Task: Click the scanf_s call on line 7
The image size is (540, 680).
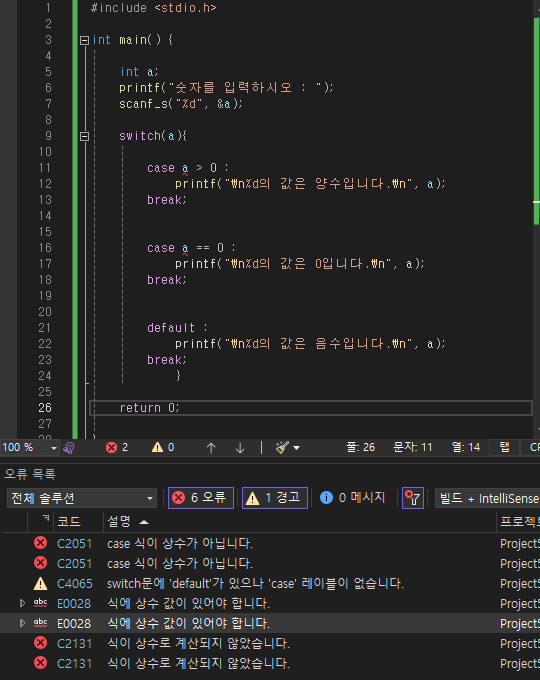Action: pyautogui.click(x=180, y=104)
